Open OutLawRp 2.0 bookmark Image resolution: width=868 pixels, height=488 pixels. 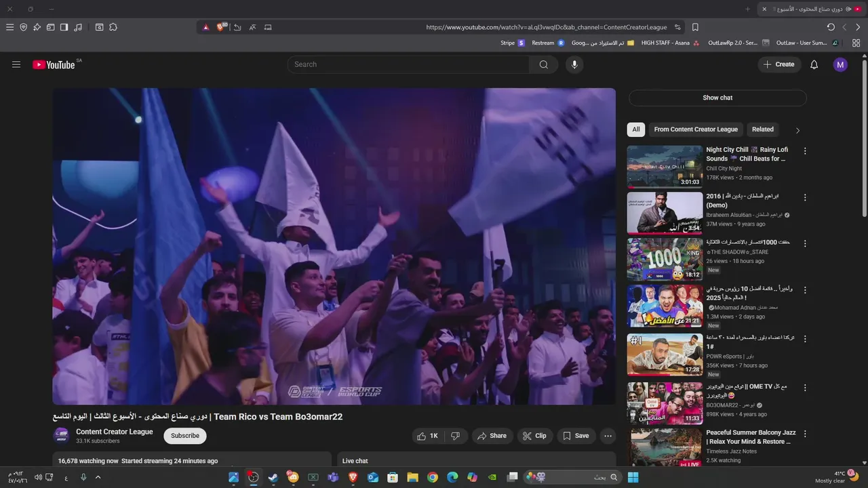(738, 43)
